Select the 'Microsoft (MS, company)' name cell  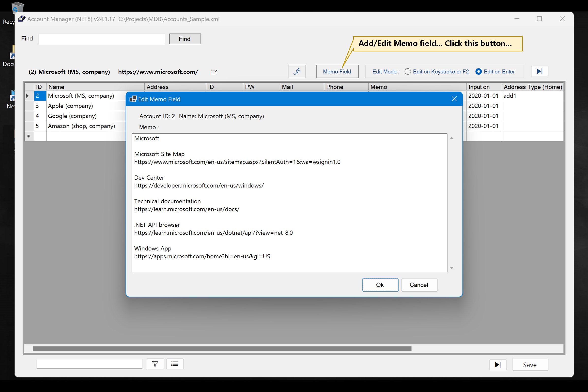tap(86, 96)
